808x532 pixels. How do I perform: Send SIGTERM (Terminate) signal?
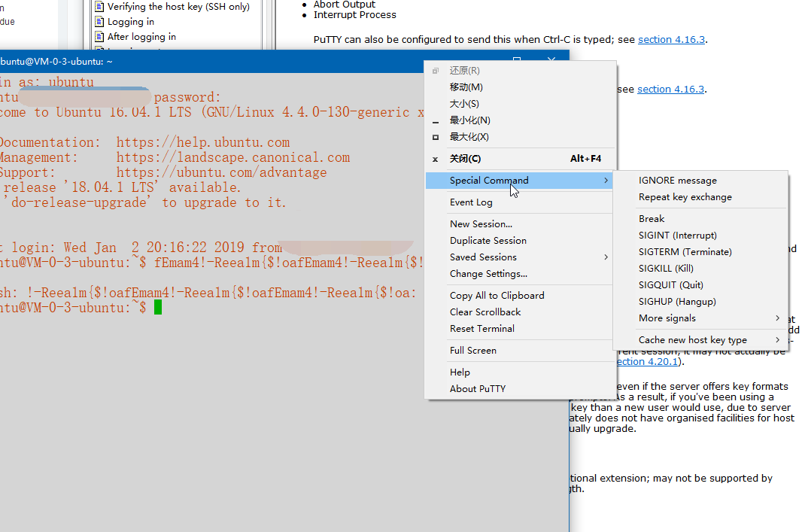701,251
